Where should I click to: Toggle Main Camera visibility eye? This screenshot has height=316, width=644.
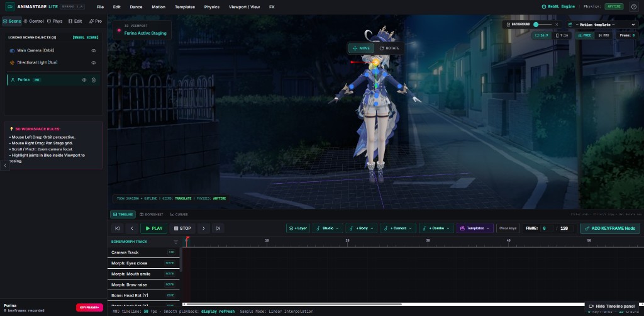[94, 50]
